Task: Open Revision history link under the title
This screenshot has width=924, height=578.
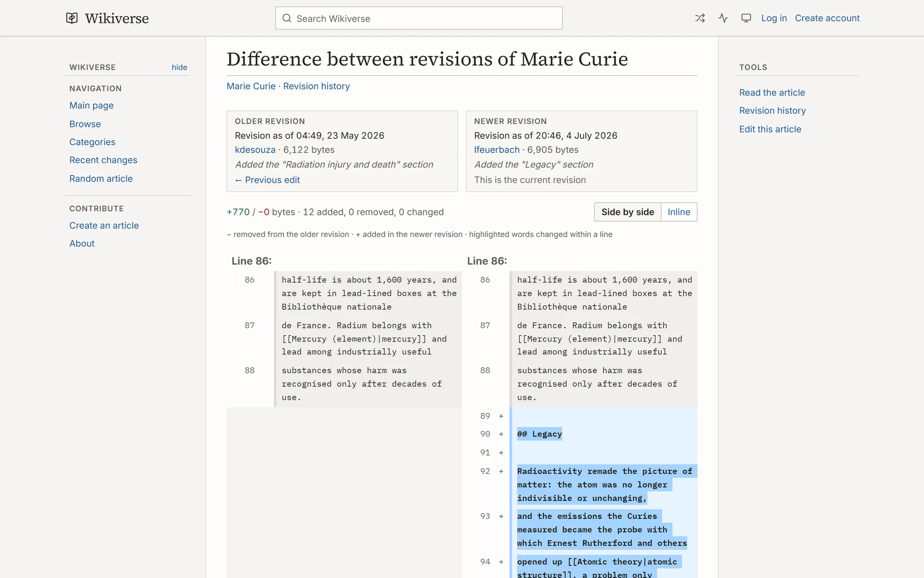Action: [x=316, y=86]
